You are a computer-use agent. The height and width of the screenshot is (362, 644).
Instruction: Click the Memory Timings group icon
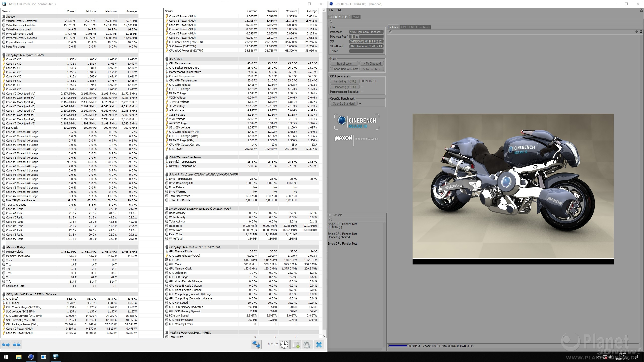[4, 247]
